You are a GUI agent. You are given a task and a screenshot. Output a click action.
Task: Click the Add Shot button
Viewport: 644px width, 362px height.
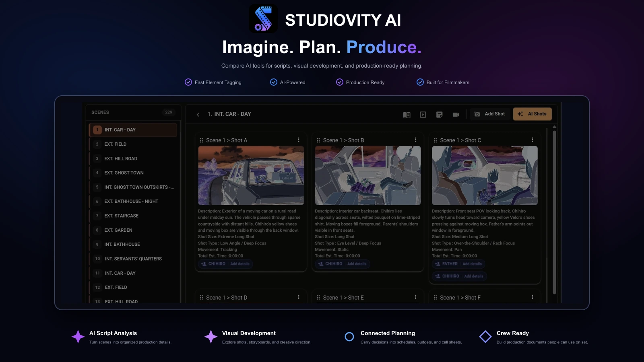[x=490, y=114]
